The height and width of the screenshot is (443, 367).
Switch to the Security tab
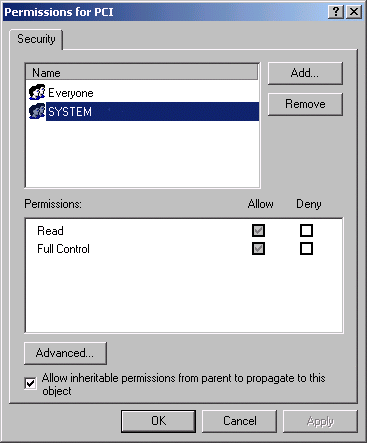(36, 39)
